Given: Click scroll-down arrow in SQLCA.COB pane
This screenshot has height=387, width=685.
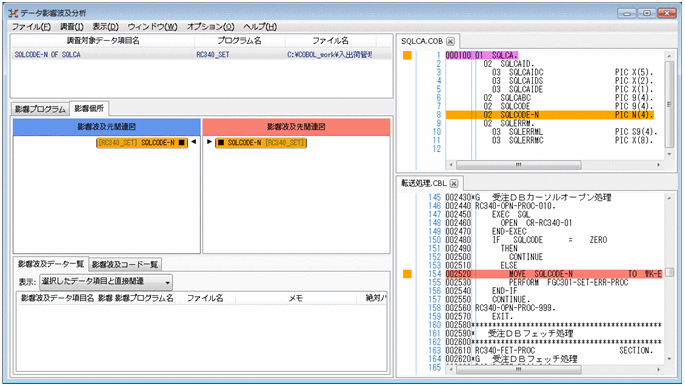Looking at the screenshot, I should [x=669, y=154].
